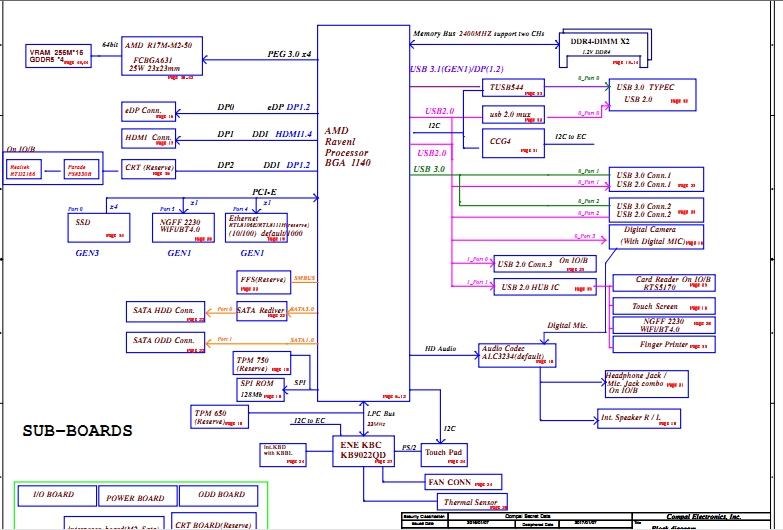Select the Compal Electronics, Inc. title text
The width and height of the screenshot is (783, 530).
tap(704, 517)
